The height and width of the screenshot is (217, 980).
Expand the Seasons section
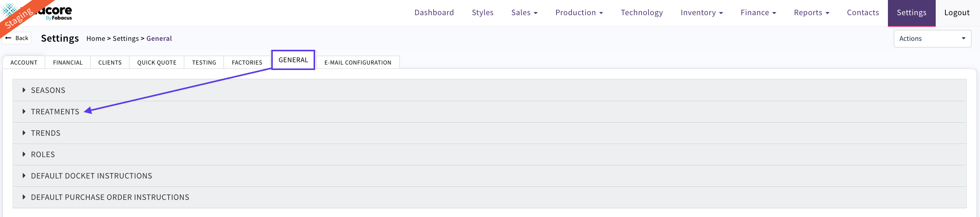(x=48, y=90)
